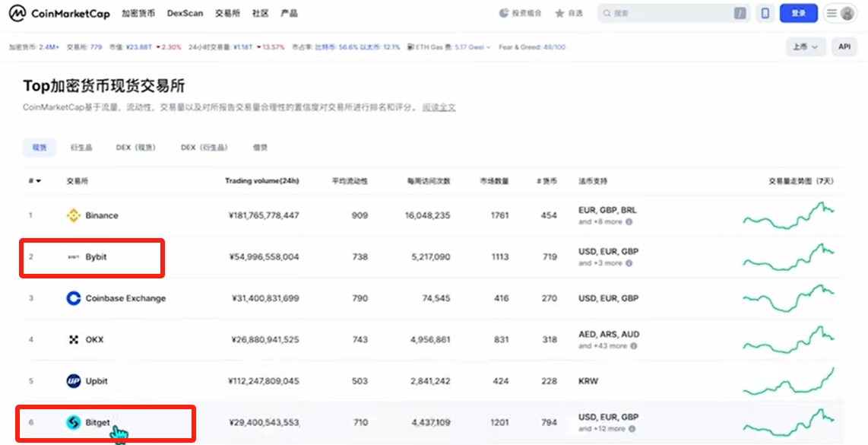The width and height of the screenshot is (868, 445).
Task: Click the search input field
Action: (673, 13)
